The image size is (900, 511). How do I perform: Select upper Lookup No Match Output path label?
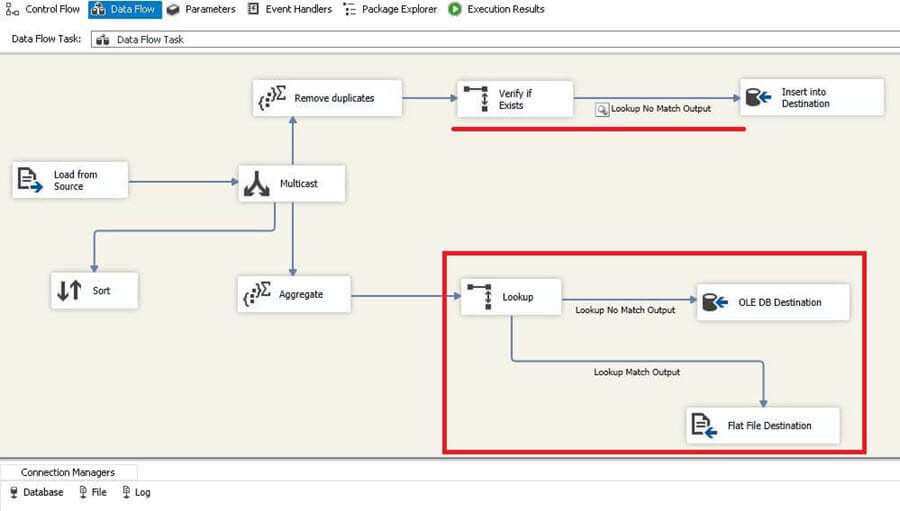[x=661, y=109]
